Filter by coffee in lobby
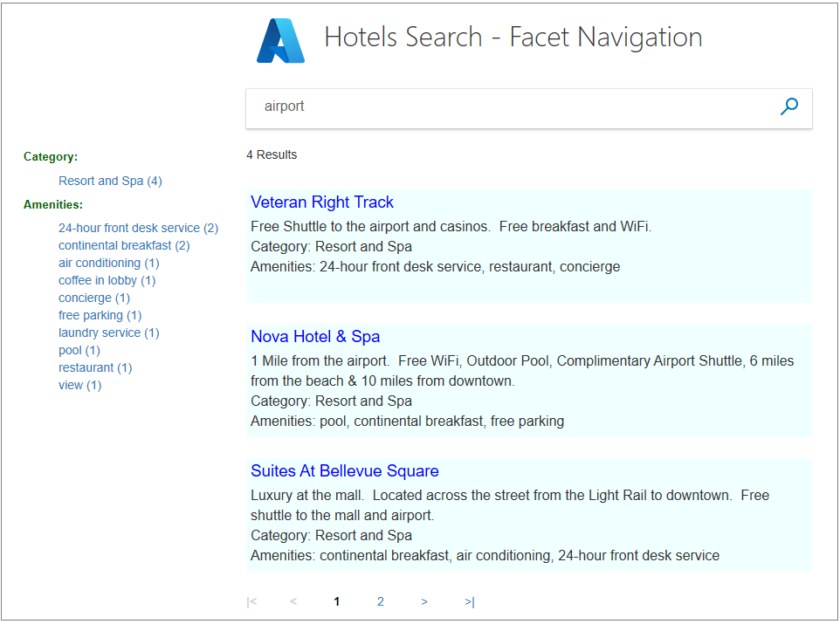Image resolution: width=840 pixels, height=624 pixels. click(x=107, y=280)
